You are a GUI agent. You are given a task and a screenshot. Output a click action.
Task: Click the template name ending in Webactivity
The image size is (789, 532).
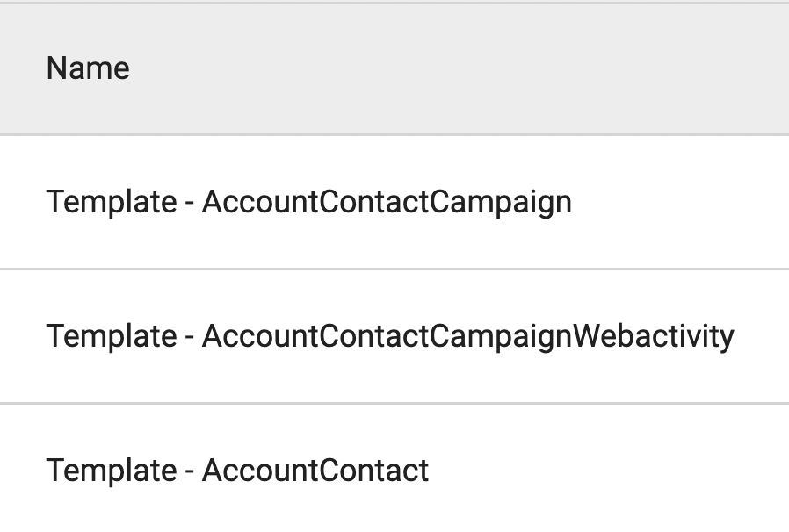coord(389,336)
